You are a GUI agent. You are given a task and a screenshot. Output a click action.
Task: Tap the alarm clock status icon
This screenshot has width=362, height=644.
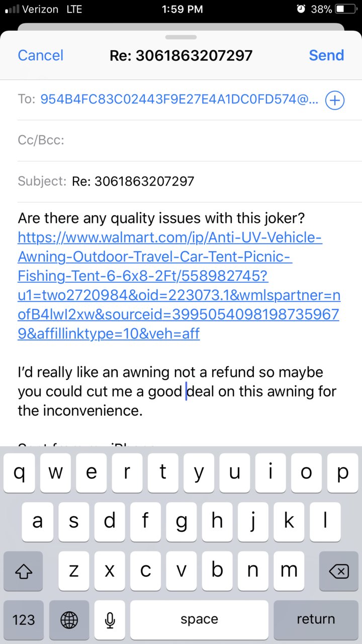pyautogui.click(x=301, y=9)
